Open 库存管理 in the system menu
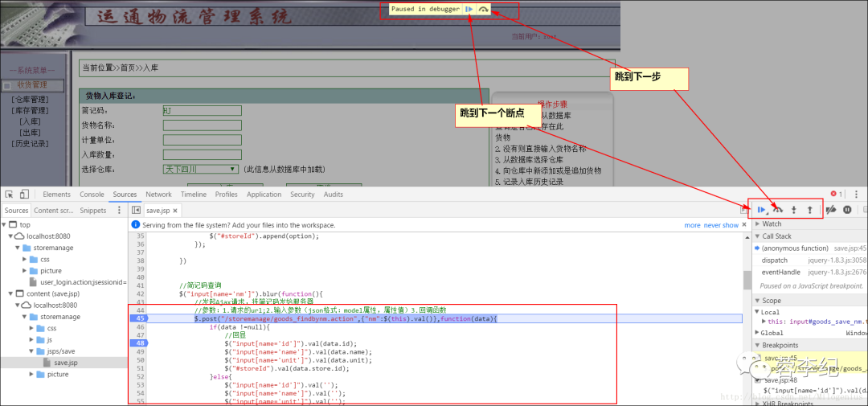 pos(30,111)
